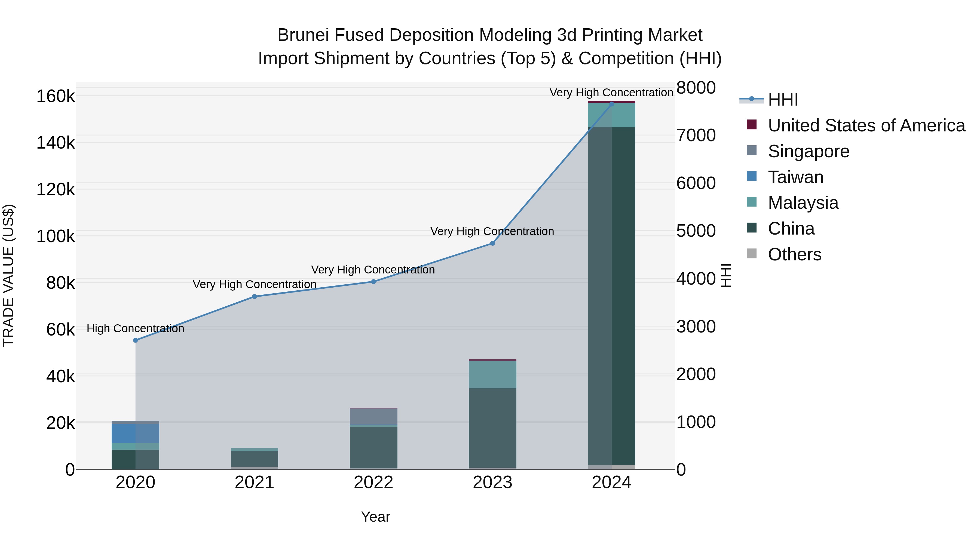Click the HHI line marker legend icon

[751, 99]
